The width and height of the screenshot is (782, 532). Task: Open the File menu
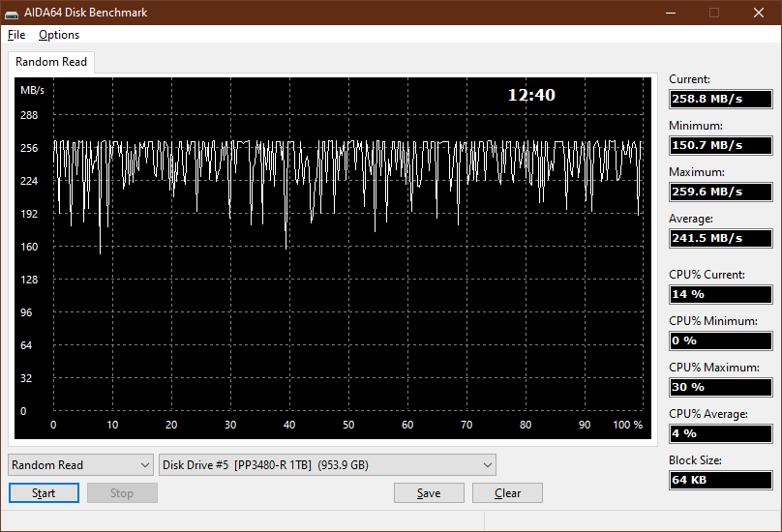click(x=16, y=35)
